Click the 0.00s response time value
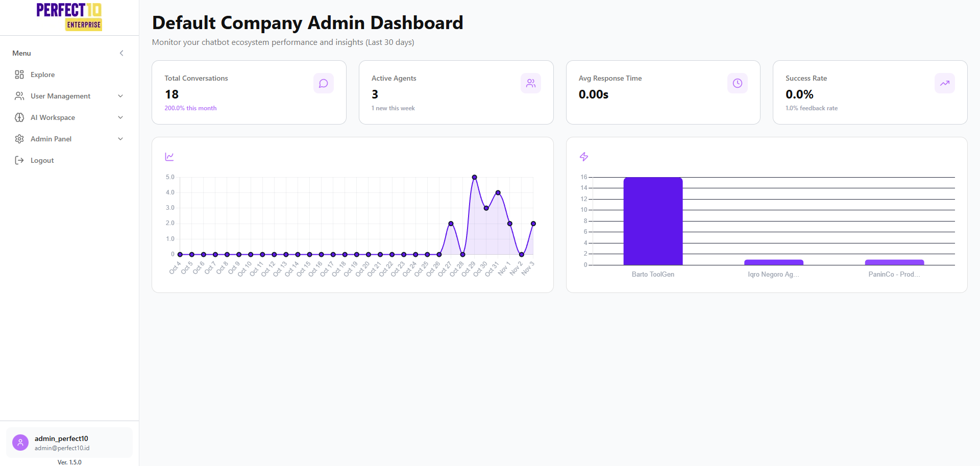980x466 pixels. [594, 94]
